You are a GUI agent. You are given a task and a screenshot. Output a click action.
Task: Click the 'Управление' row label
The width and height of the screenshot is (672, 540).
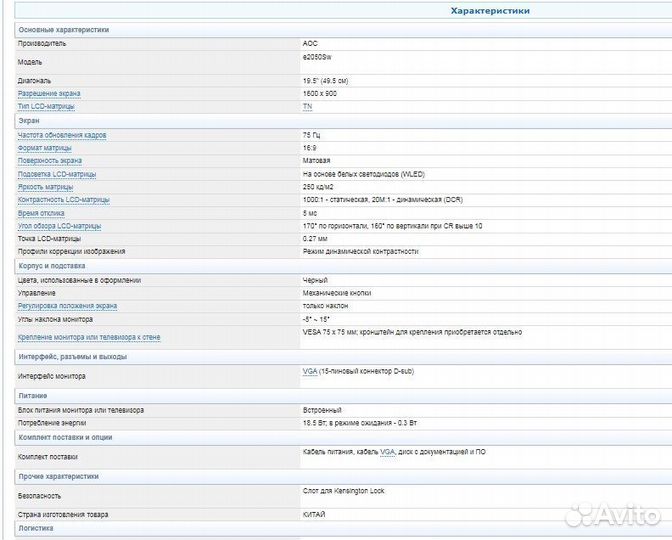pyautogui.click(x=36, y=293)
